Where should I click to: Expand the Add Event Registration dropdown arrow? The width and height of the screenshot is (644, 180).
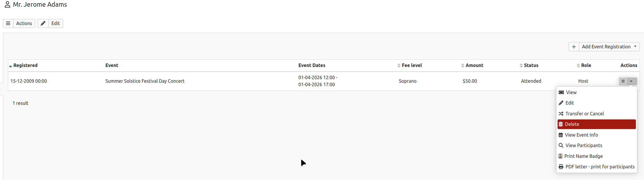pyautogui.click(x=635, y=47)
